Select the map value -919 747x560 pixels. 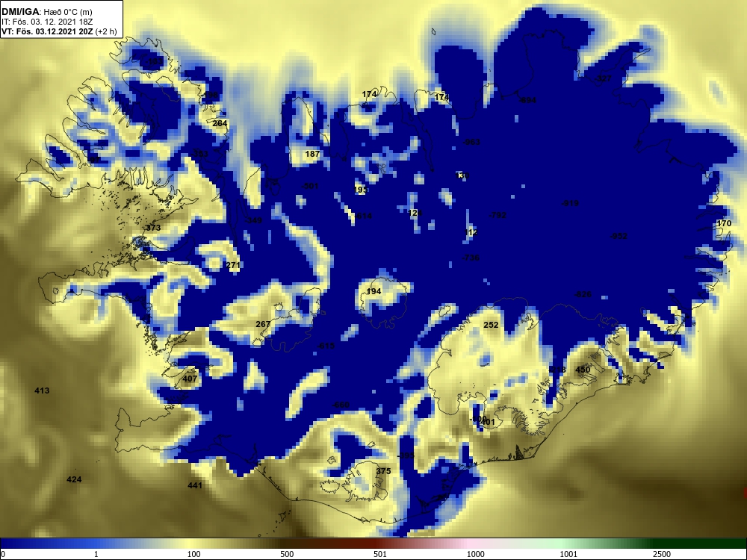(570, 203)
